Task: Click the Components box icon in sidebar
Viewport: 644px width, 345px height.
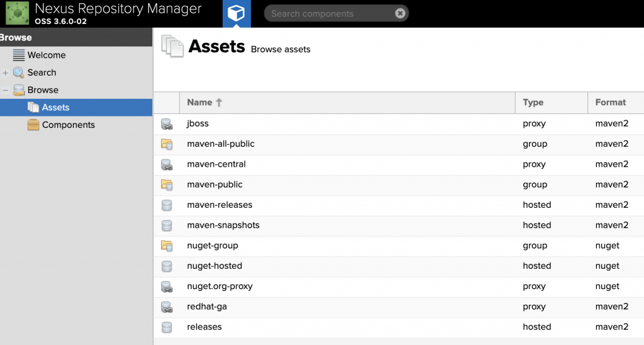Action: [x=33, y=125]
